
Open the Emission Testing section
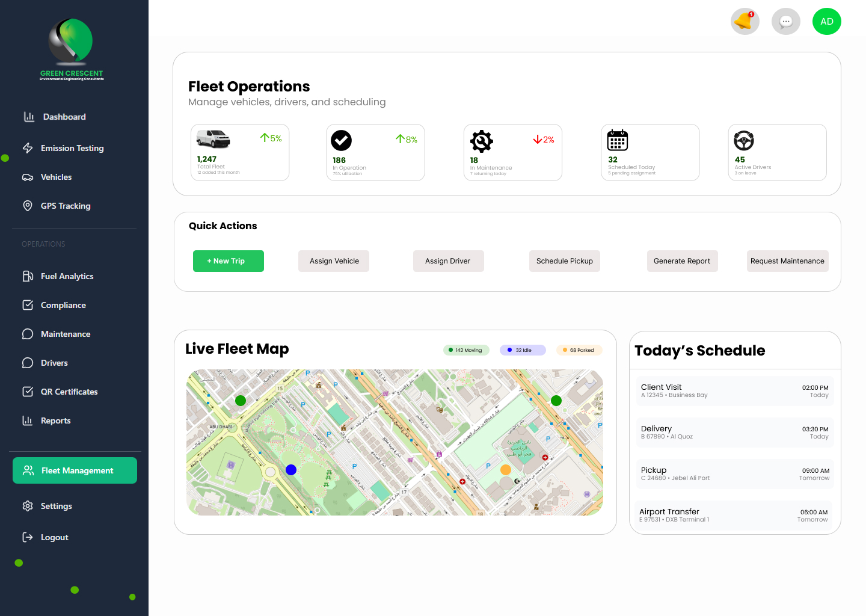(72, 148)
